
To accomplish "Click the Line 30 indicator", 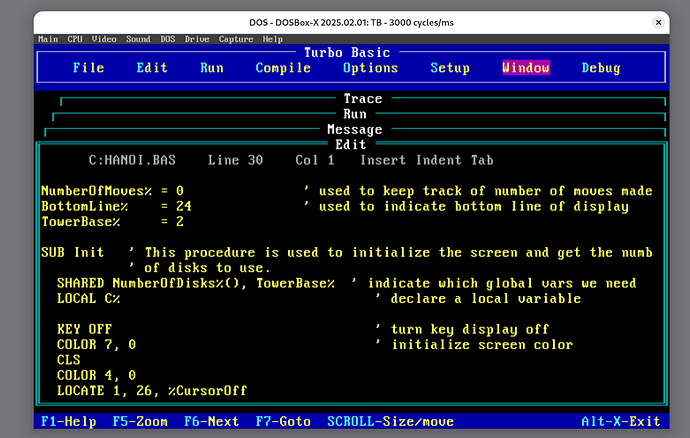I will click(235, 160).
